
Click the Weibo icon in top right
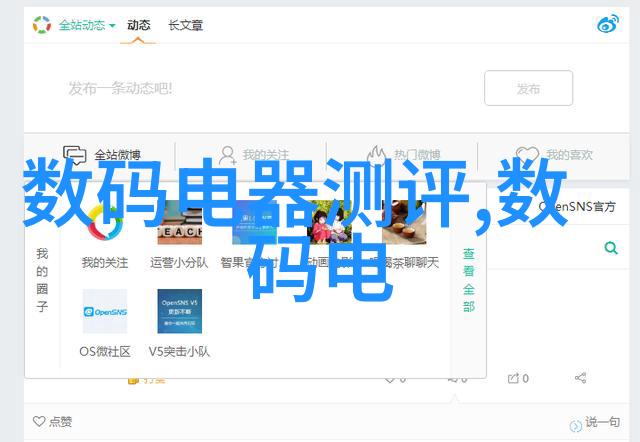point(607,25)
